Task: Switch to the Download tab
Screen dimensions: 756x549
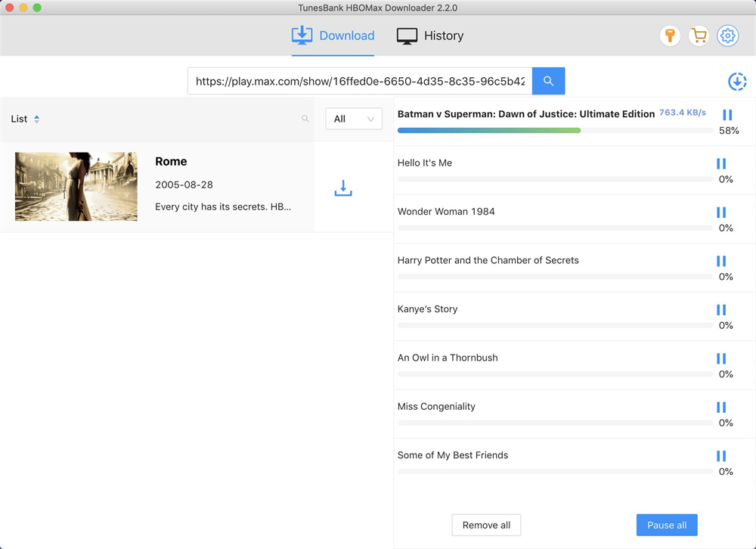Action: (333, 36)
